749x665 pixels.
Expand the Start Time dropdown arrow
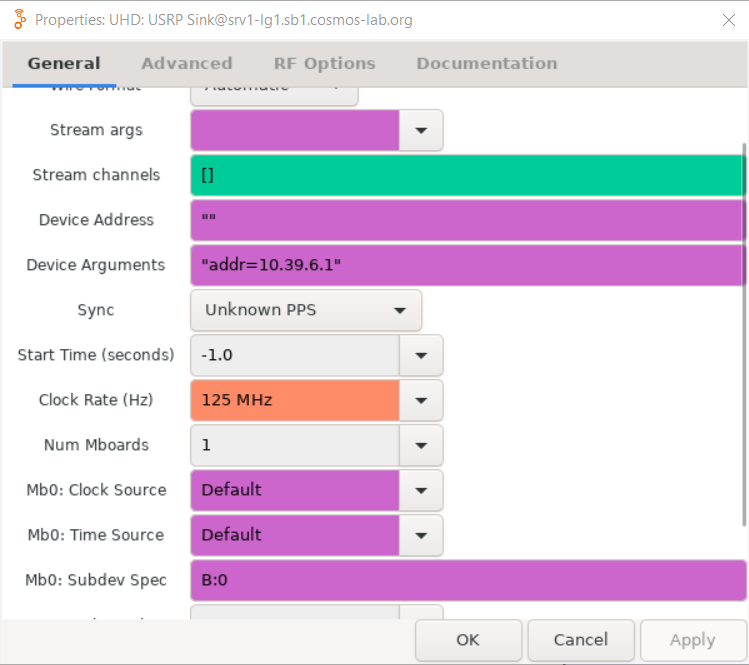point(421,355)
